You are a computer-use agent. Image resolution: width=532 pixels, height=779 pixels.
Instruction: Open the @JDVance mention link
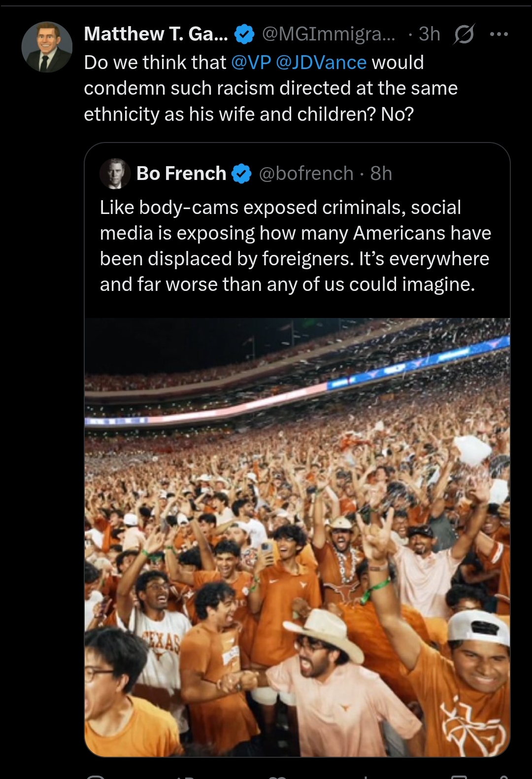click(x=321, y=63)
